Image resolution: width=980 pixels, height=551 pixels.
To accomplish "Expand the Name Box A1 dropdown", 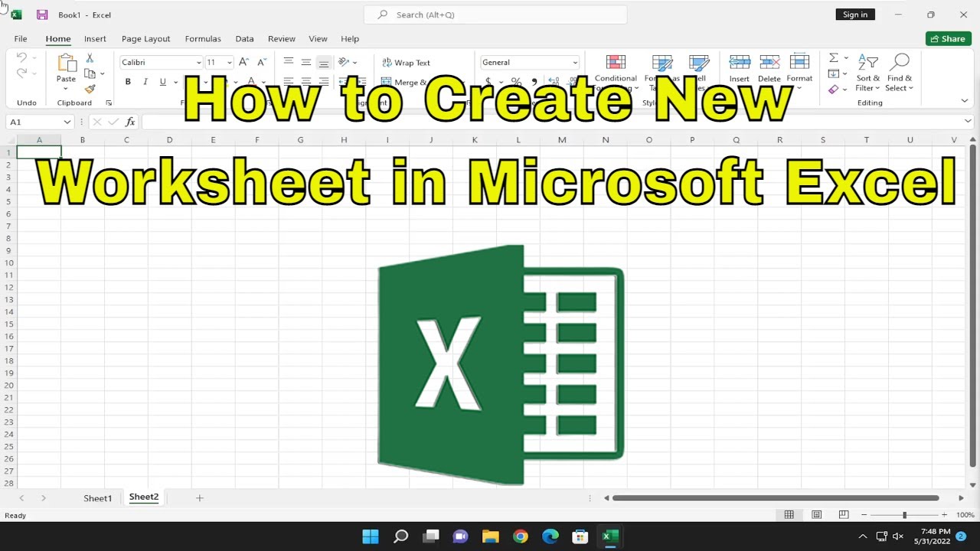I will pyautogui.click(x=67, y=122).
